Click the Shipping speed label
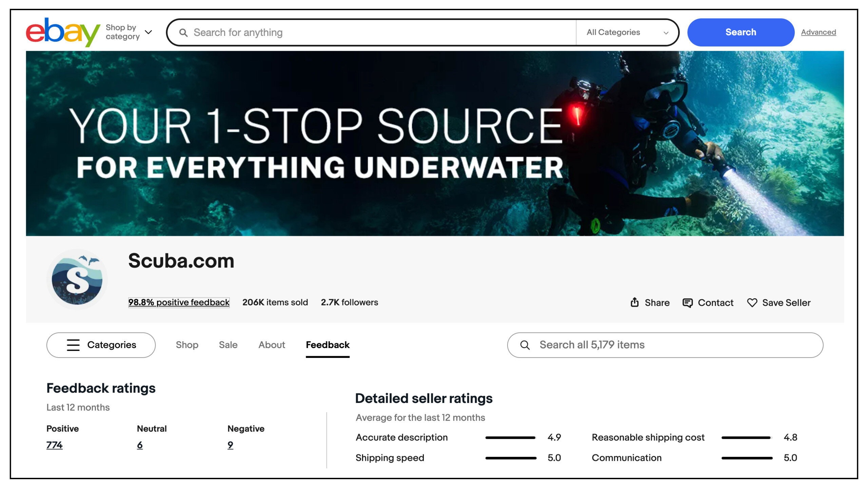Screen dimensions: 868x488 pyautogui.click(x=390, y=458)
